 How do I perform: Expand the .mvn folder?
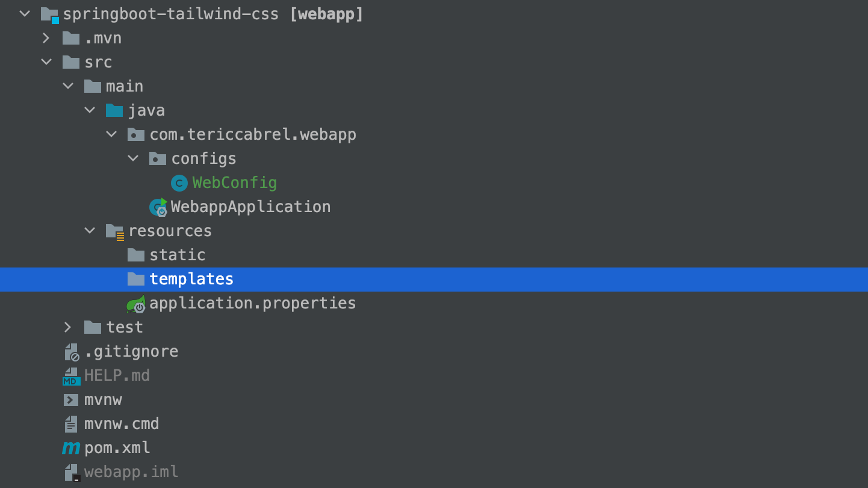click(x=46, y=37)
